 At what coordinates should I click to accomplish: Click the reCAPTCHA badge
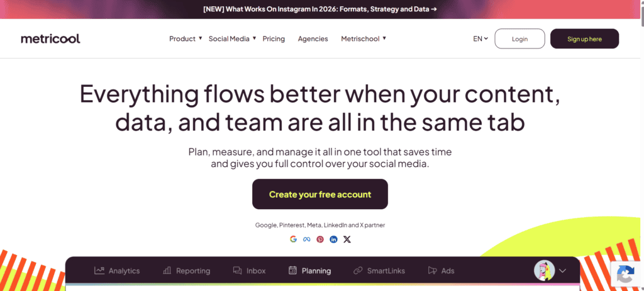point(627,274)
